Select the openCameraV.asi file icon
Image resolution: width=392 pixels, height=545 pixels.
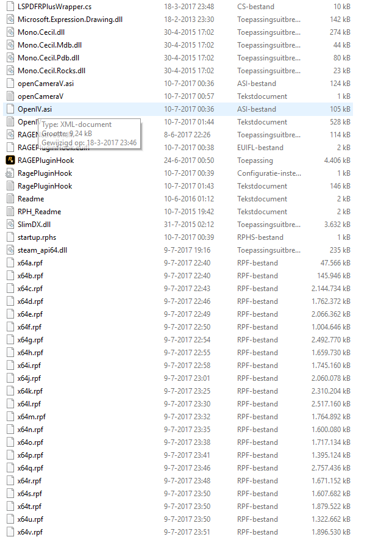tap(10, 84)
